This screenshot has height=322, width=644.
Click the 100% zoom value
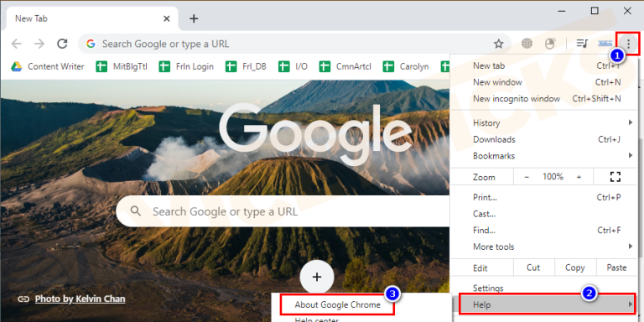pos(553,177)
